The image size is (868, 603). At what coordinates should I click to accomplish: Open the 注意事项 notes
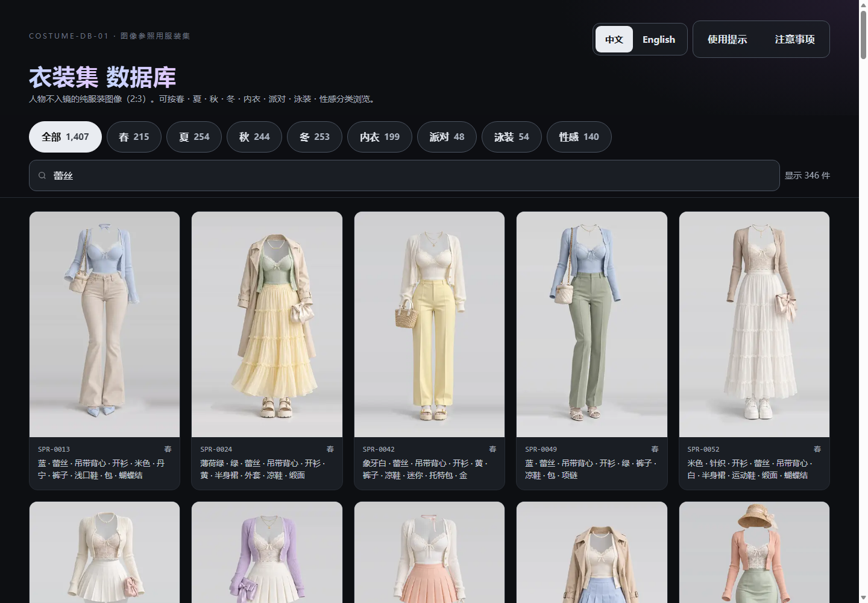point(794,39)
